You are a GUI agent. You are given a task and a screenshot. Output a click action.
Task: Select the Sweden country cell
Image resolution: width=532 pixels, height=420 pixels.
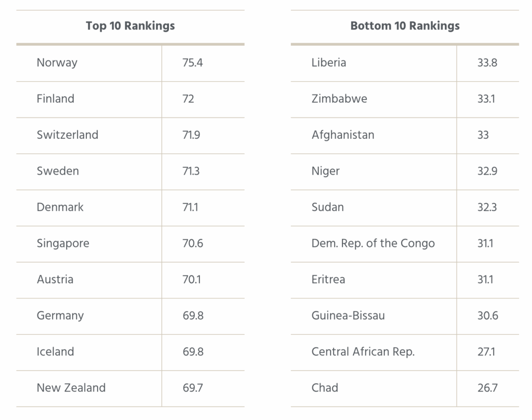coord(58,171)
